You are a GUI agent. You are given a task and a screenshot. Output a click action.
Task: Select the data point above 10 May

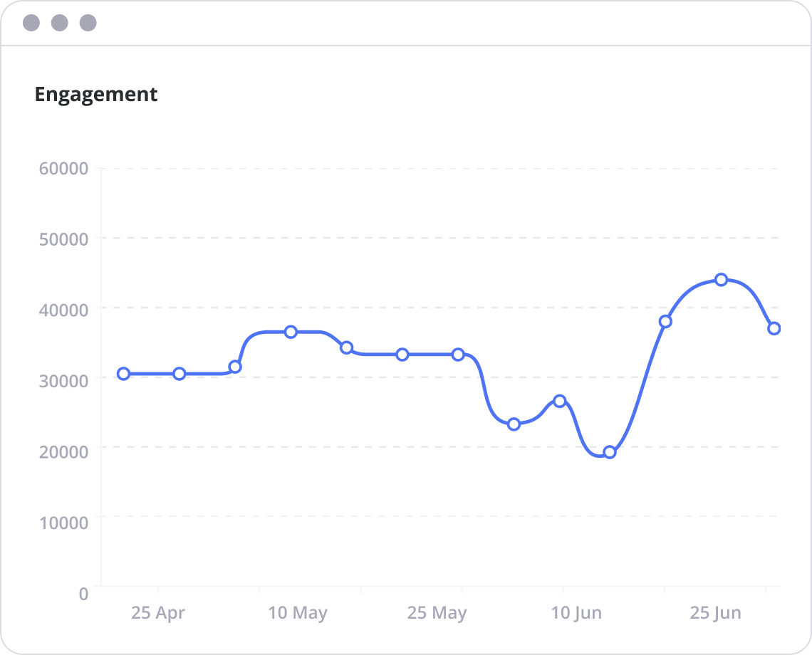[x=291, y=331]
